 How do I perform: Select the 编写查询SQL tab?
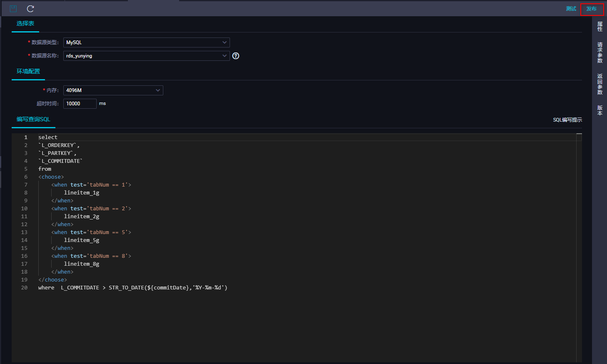click(x=33, y=119)
